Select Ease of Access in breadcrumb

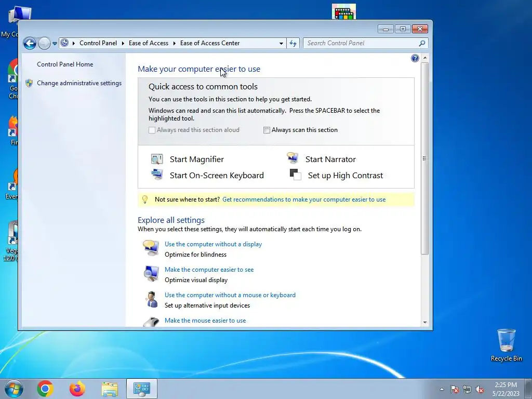(x=149, y=43)
